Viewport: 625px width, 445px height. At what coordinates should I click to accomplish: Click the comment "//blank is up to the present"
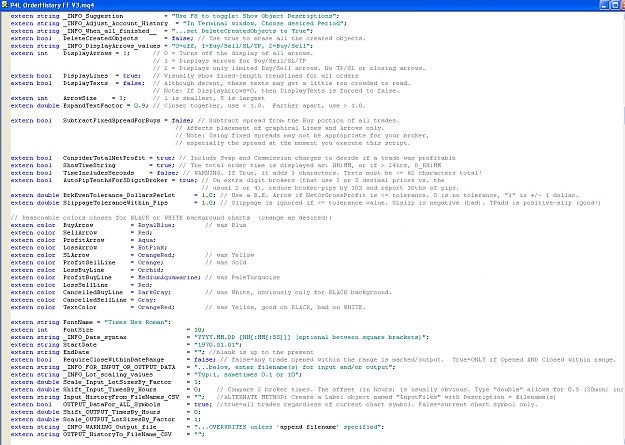coord(261,352)
